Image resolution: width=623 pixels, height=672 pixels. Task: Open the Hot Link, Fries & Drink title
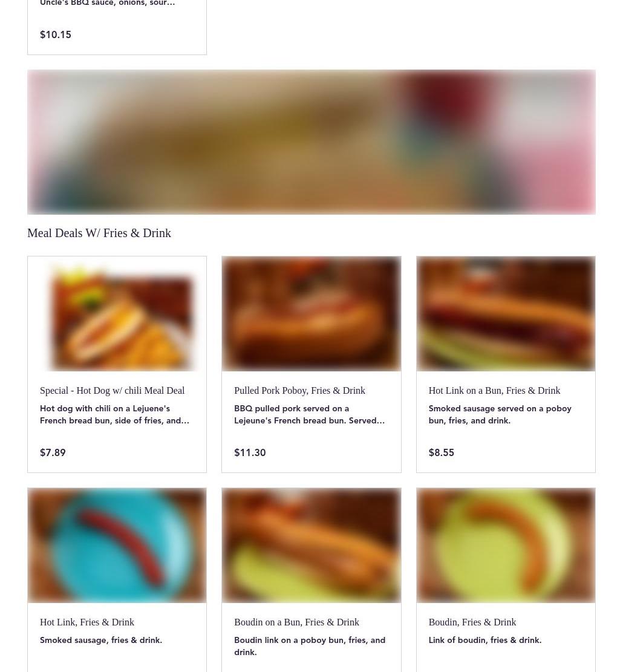pyautogui.click(x=87, y=622)
